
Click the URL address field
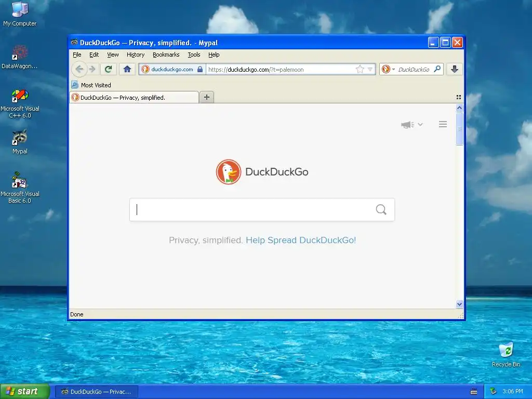(x=280, y=69)
